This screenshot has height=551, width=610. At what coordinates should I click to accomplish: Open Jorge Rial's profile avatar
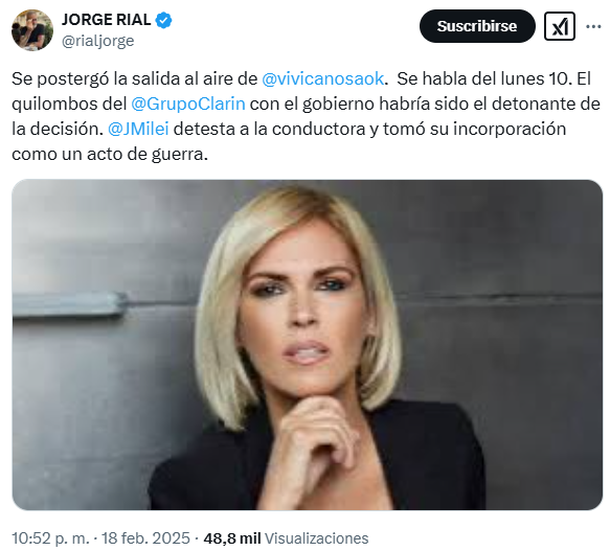point(32,30)
